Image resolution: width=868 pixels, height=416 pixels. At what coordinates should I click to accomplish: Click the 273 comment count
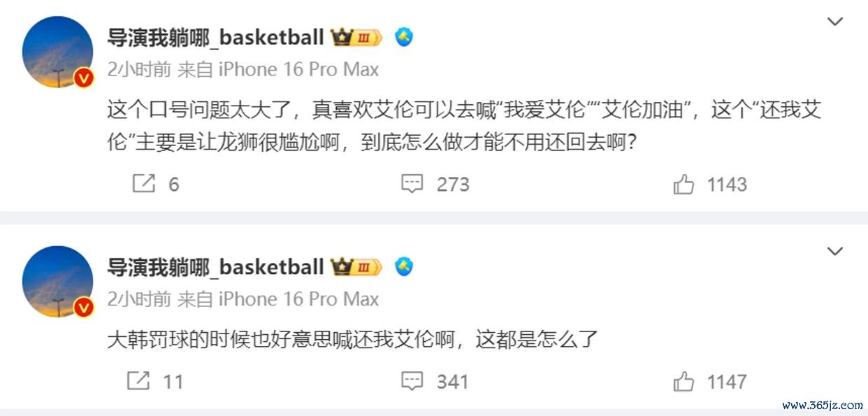(453, 185)
